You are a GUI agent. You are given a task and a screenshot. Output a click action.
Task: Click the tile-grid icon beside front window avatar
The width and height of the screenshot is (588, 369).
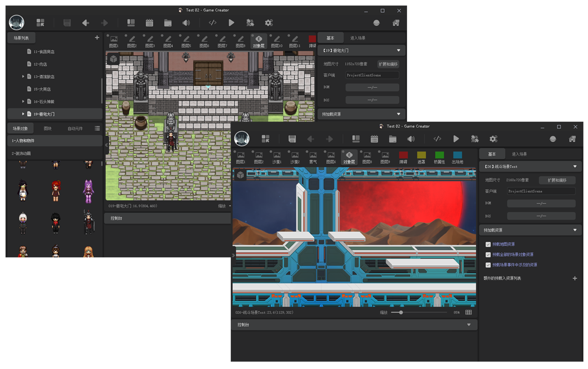tap(265, 139)
